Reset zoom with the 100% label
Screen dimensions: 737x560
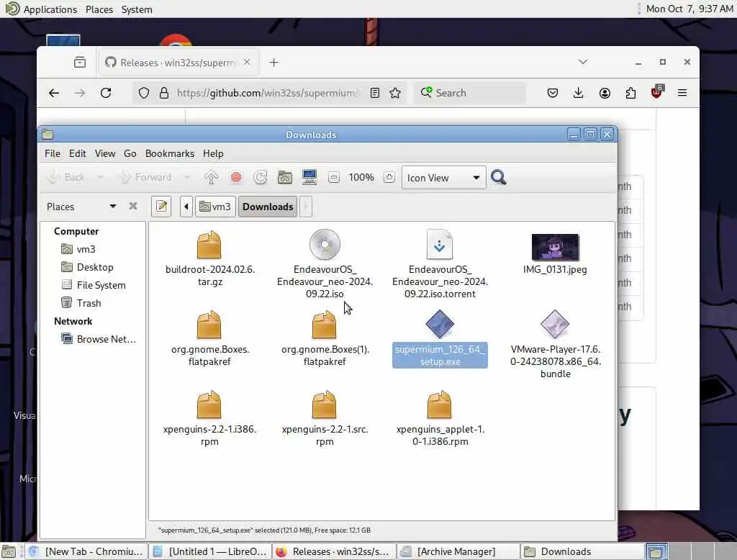pyautogui.click(x=361, y=177)
